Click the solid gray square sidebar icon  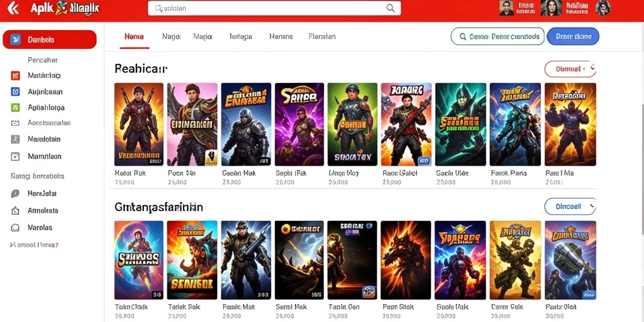[x=15, y=139]
